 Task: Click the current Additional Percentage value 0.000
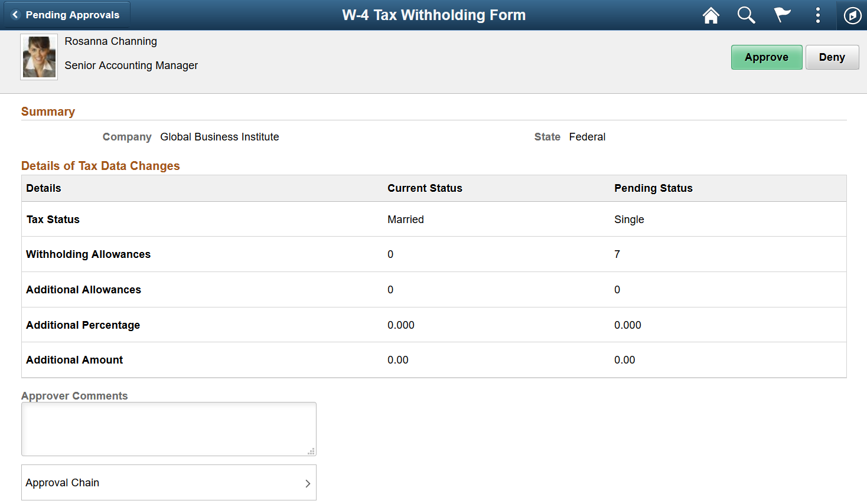click(x=401, y=325)
